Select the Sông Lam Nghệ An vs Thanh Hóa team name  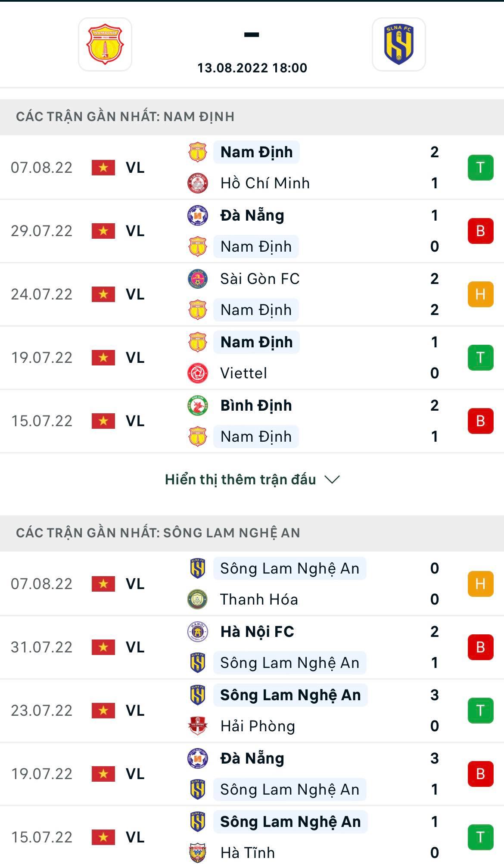pos(289,568)
